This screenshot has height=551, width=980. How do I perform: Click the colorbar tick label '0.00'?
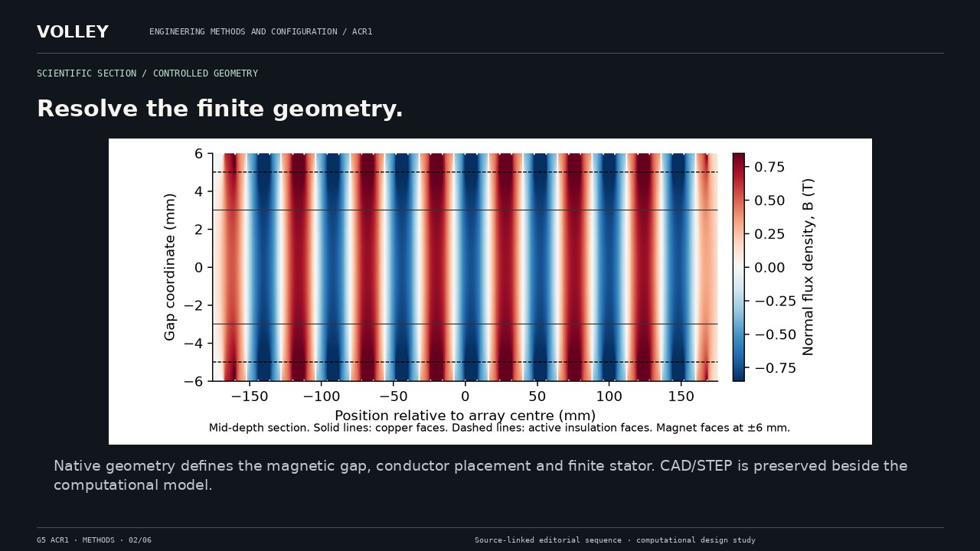point(769,268)
